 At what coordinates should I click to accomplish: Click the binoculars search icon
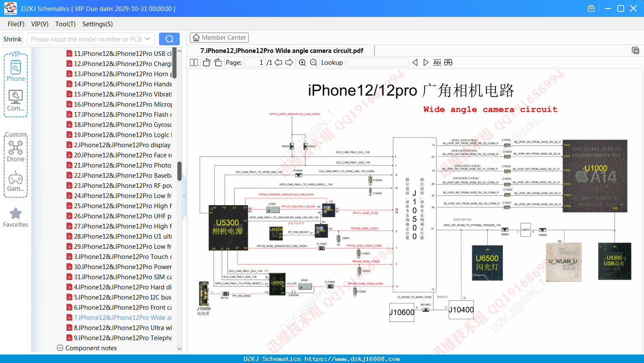(448, 62)
